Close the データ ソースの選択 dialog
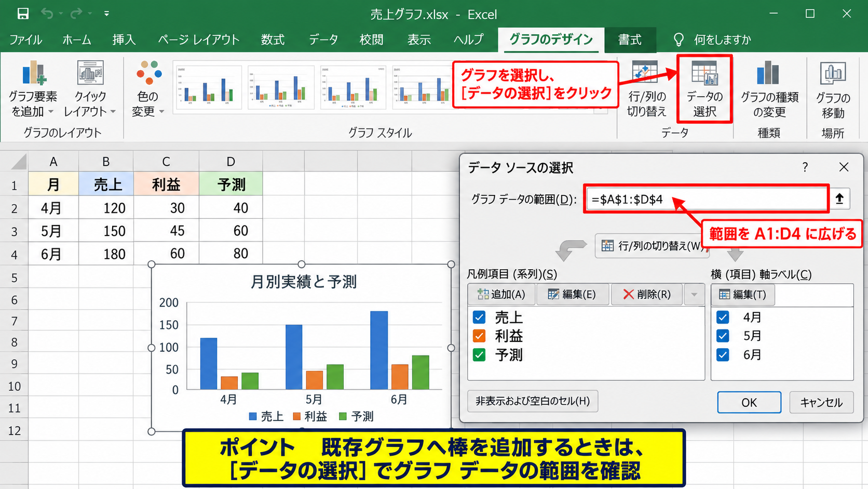This screenshot has width=868, height=489. tap(844, 167)
